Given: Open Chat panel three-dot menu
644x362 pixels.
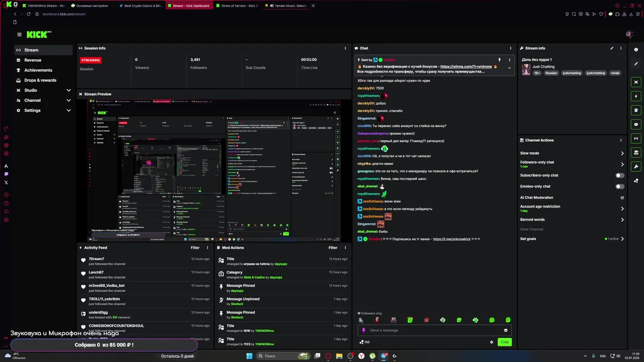Looking at the screenshot, I should (x=511, y=48).
